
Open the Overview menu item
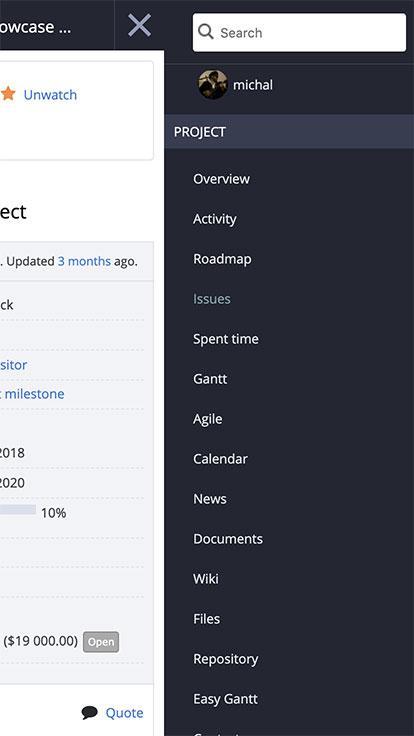[221, 179]
